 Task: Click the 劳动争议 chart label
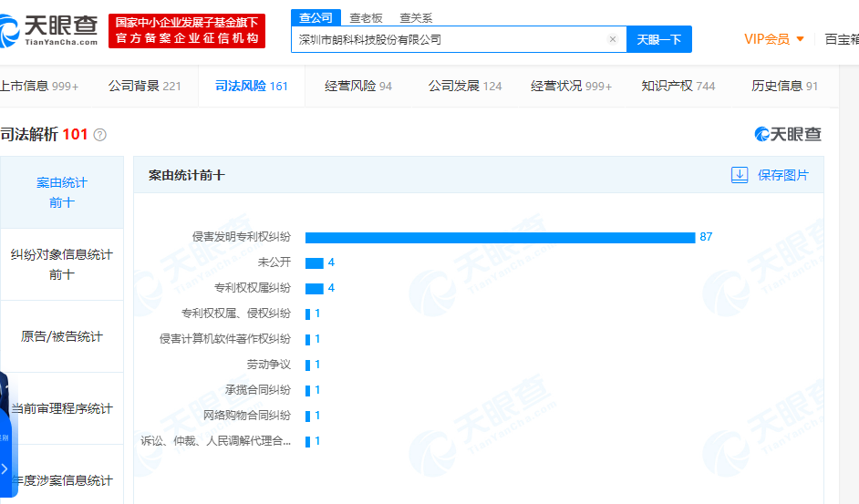(269, 365)
